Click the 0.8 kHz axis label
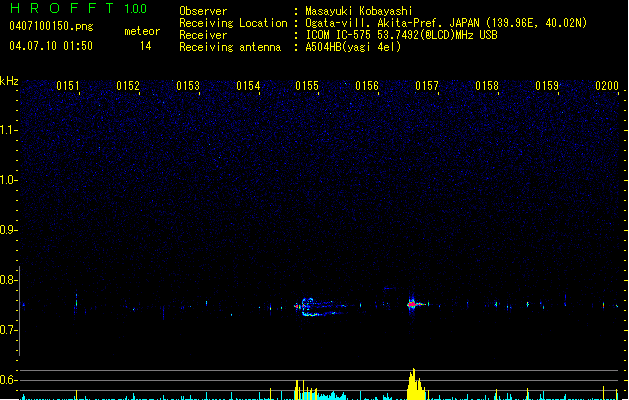 (8, 280)
